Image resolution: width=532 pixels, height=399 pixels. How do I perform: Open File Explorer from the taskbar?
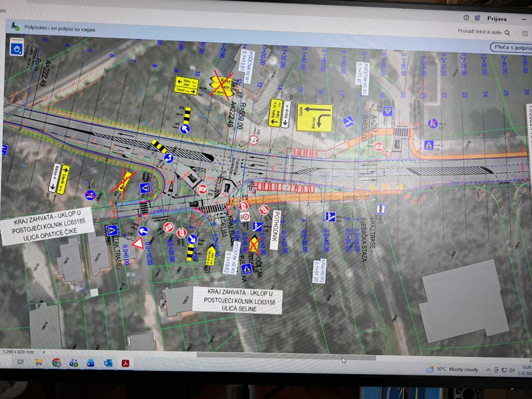click(39, 362)
